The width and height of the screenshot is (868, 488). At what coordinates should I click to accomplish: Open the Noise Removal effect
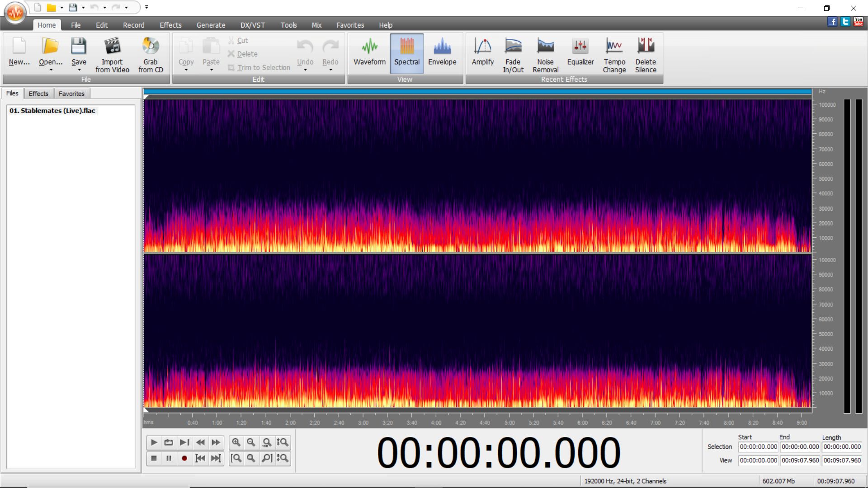pos(545,55)
